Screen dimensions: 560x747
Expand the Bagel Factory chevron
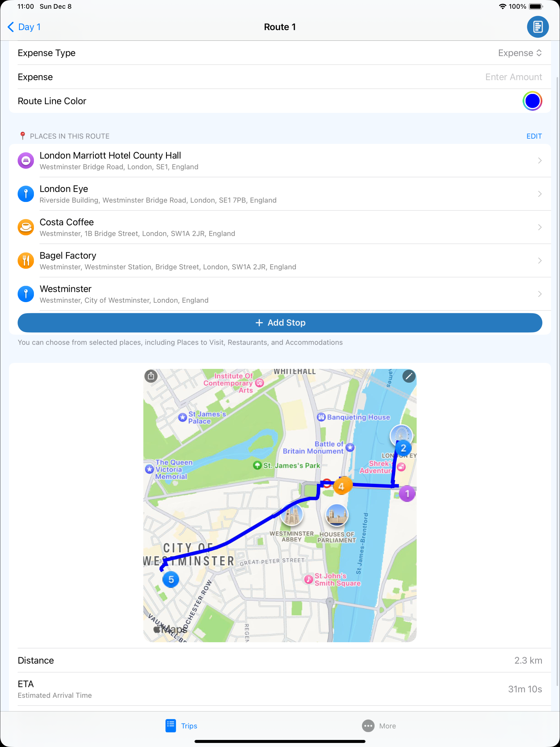539,261
